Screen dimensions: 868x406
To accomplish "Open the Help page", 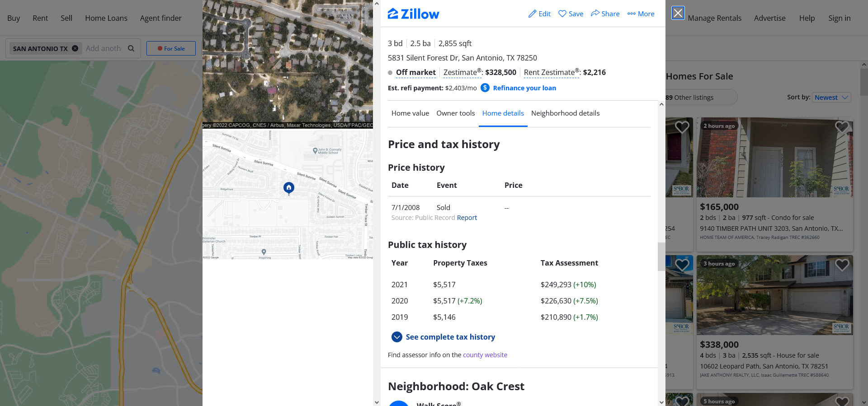I will [x=807, y=18].
